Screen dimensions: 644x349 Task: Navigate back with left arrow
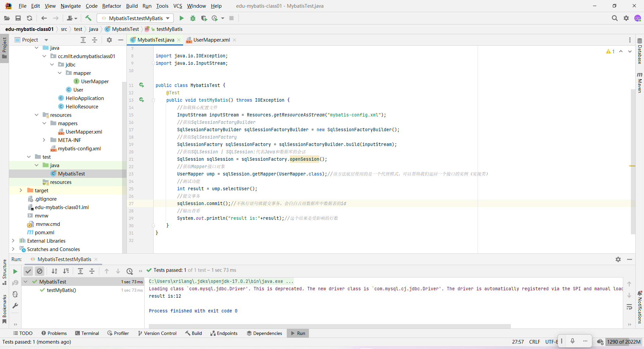point(44,18)
